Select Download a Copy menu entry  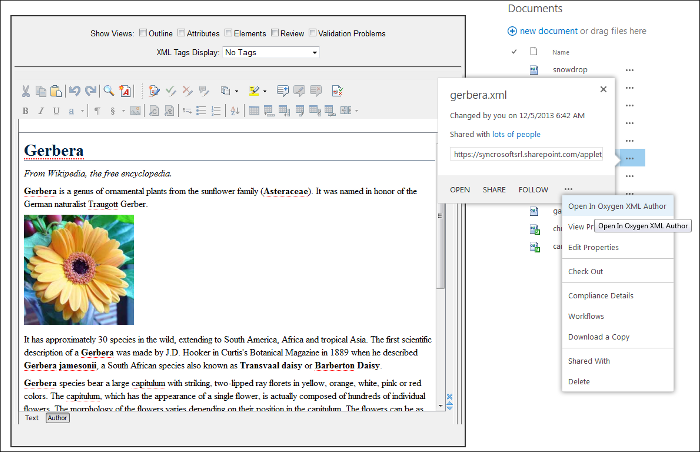[599, 337]
